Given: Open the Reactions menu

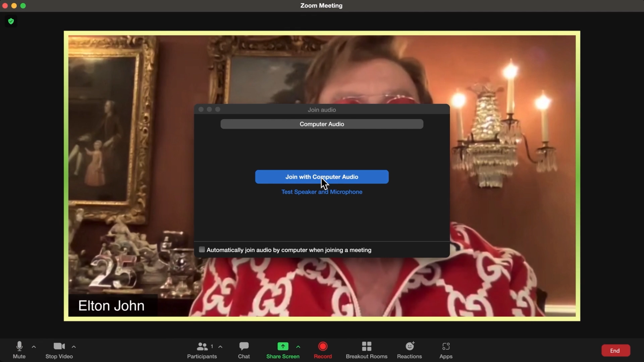Looking at the screenshot, I should pos(410,350).
